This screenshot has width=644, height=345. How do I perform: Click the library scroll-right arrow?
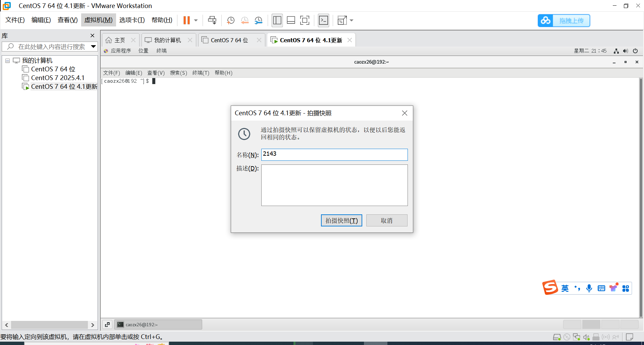93,325
